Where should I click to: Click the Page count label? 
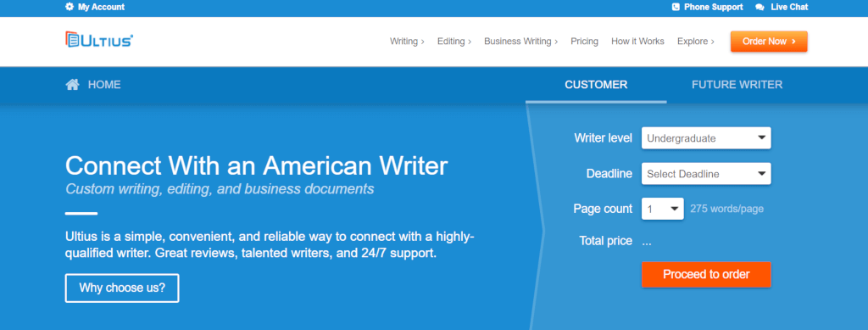(x=603, y=210)
